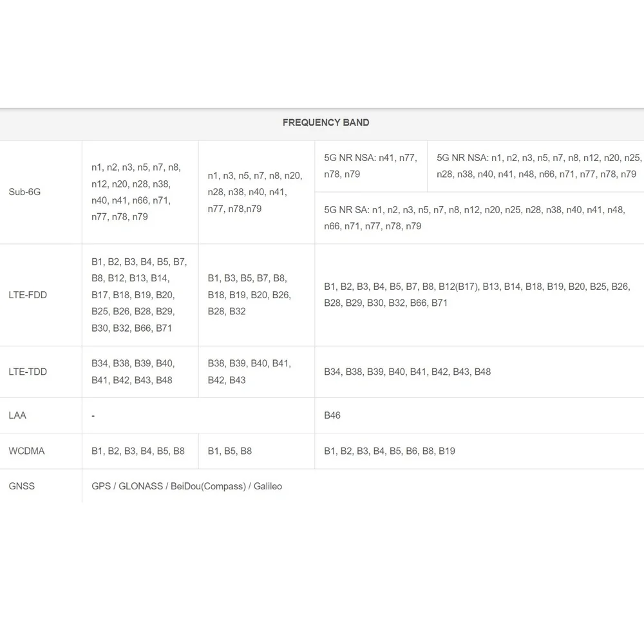Click WCDMA cell with B1, B2, B3, B4, B5, B8

pyautogui.click(x=138, y=451)
